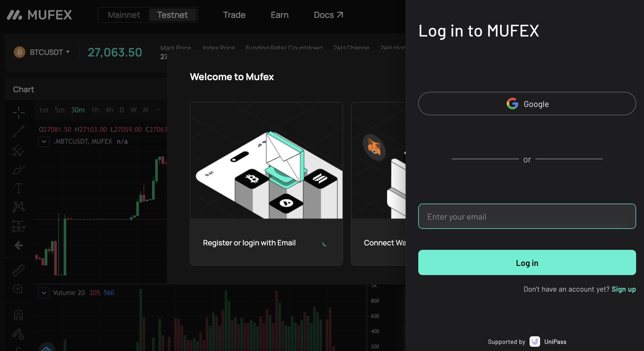
Task: Open the Docs link
Action: click(x=328, y=15)
